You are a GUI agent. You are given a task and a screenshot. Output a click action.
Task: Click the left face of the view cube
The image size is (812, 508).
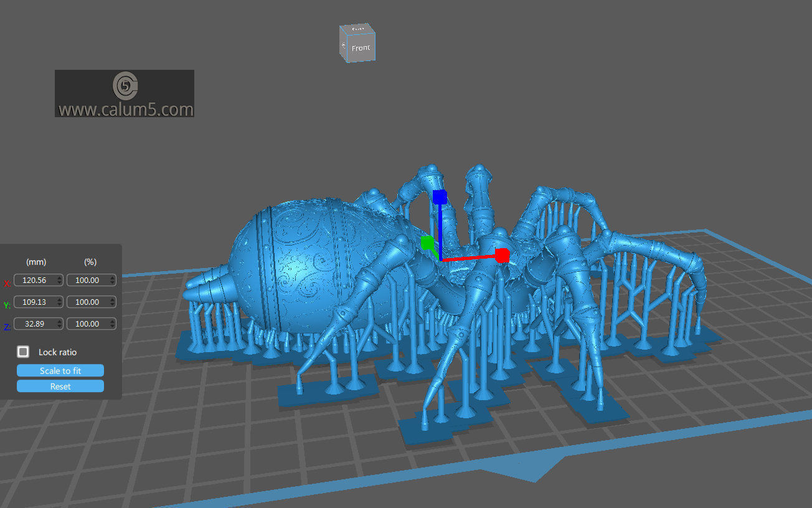click(343, 45)
